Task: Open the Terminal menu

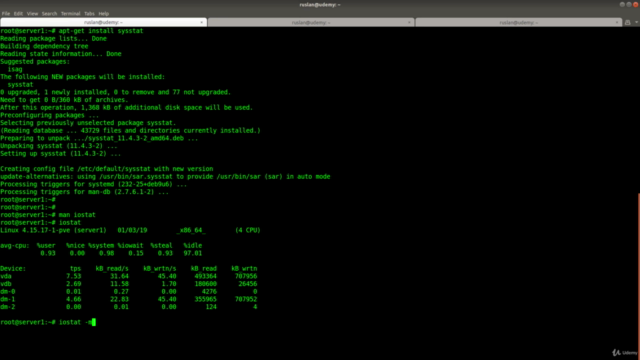Action: click(x=71, y=13)
